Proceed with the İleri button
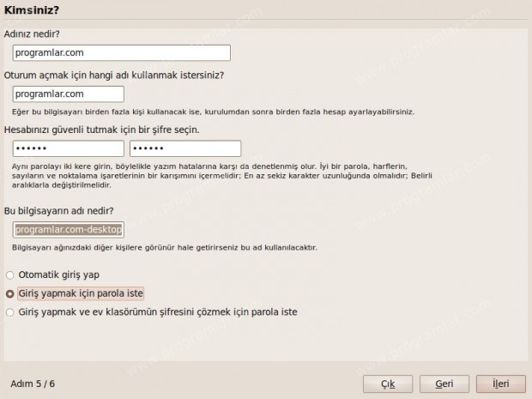Viewport: 532px width, 399px height. tap(501, 384)
